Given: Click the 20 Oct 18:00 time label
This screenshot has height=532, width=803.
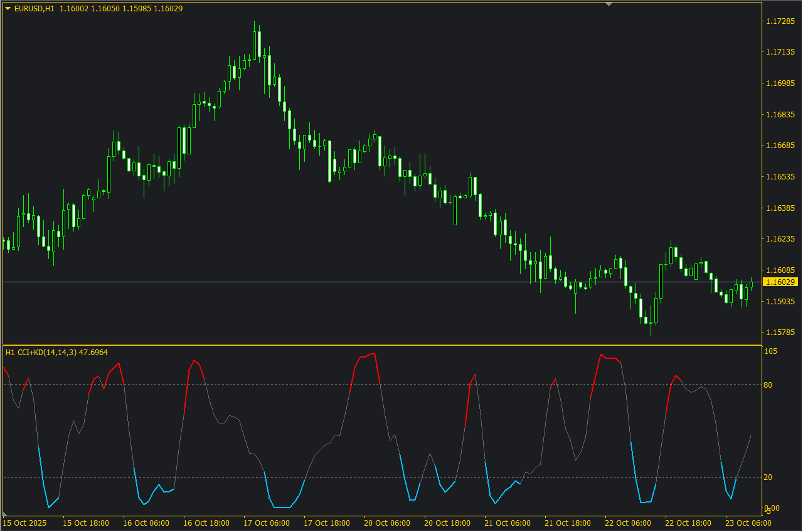Looking at the screenshot, I should pyautogui.click(x=447, y=523).
